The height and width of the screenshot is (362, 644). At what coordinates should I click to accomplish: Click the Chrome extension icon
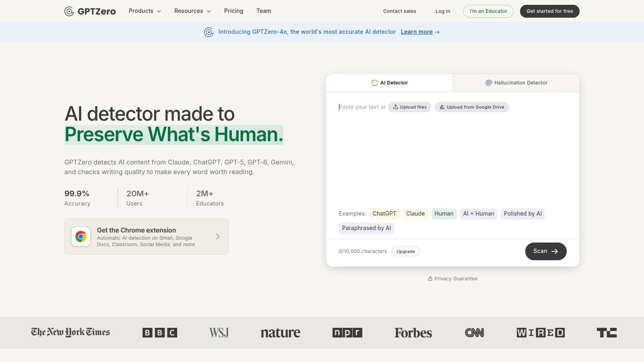[81, 237]
